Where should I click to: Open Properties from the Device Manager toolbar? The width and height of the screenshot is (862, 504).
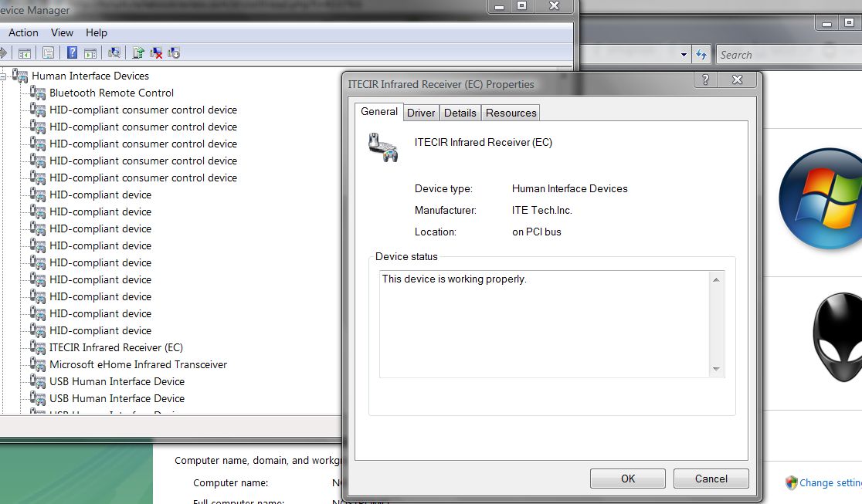[49, 52]
